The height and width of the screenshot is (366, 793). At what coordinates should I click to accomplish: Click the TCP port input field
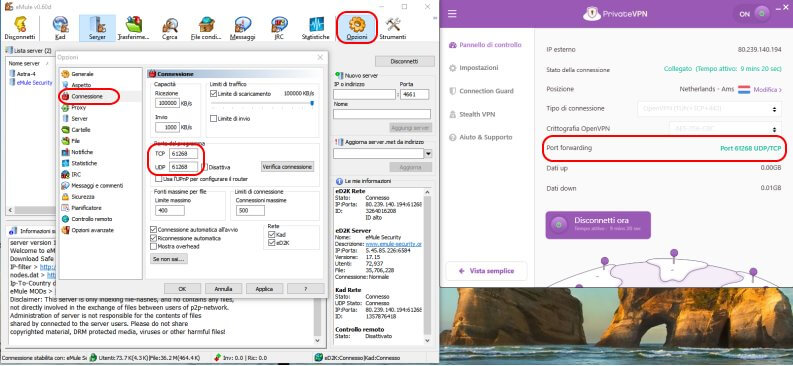click(x=183, y=153)
